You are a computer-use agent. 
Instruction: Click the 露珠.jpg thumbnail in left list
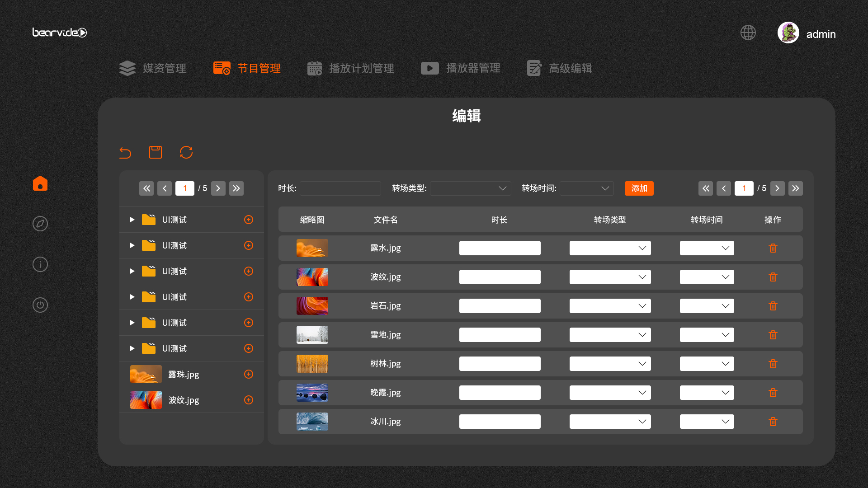pyautogui.click(x=146, y=374)
